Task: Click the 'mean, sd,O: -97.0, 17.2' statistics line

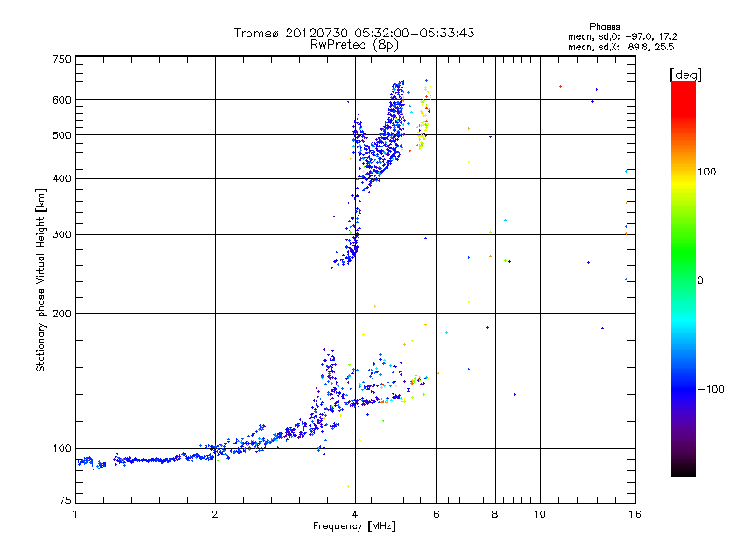Action: 622,36
